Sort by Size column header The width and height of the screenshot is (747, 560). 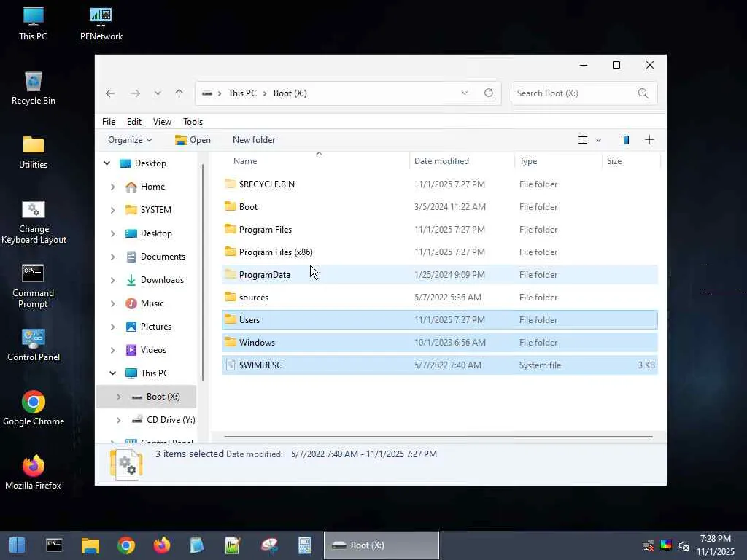(631, 161)
